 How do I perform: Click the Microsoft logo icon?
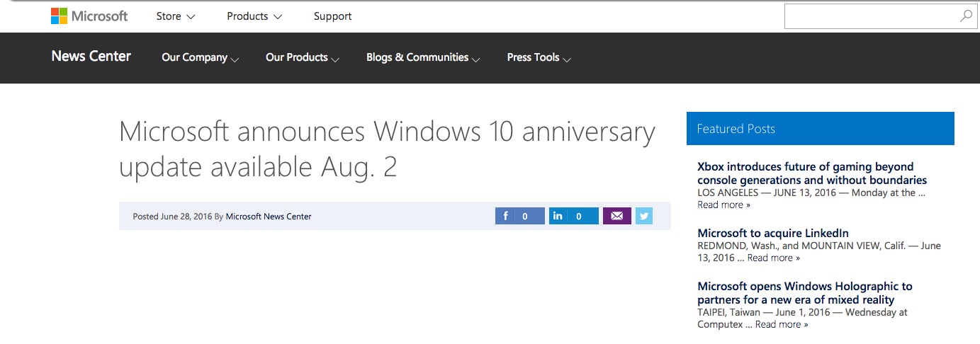tap(59, 16)
